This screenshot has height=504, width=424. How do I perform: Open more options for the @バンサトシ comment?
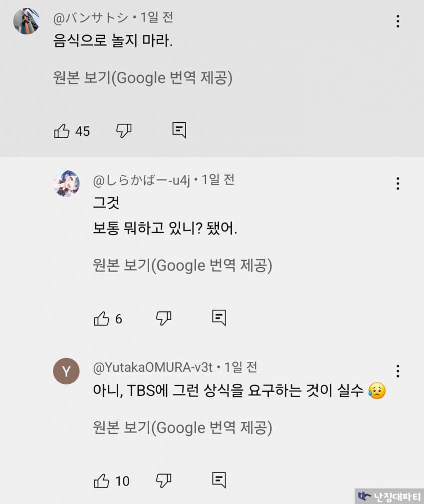[398, 21]
